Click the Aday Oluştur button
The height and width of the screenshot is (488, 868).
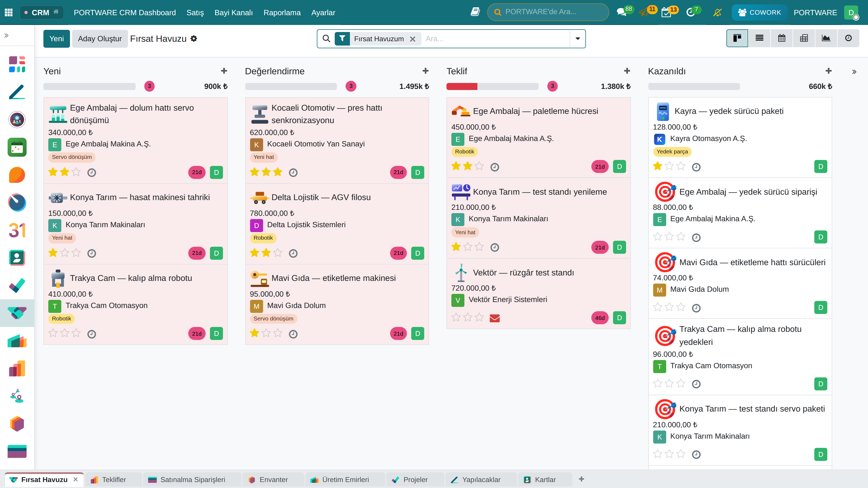100,39
